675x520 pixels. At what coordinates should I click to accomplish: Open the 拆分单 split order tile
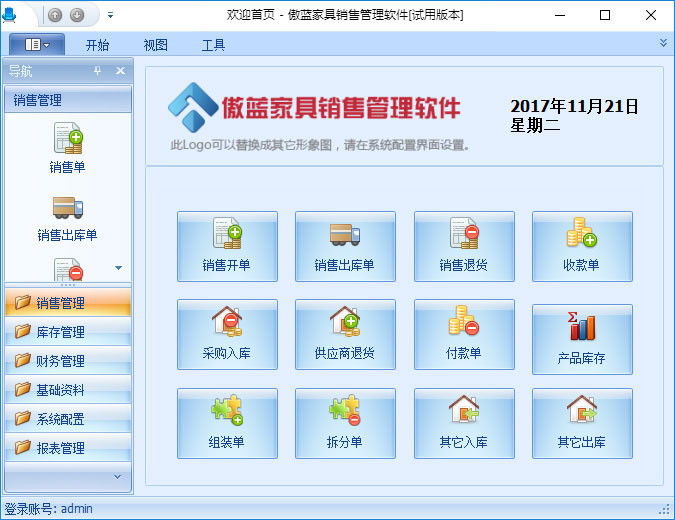point(344,423)
